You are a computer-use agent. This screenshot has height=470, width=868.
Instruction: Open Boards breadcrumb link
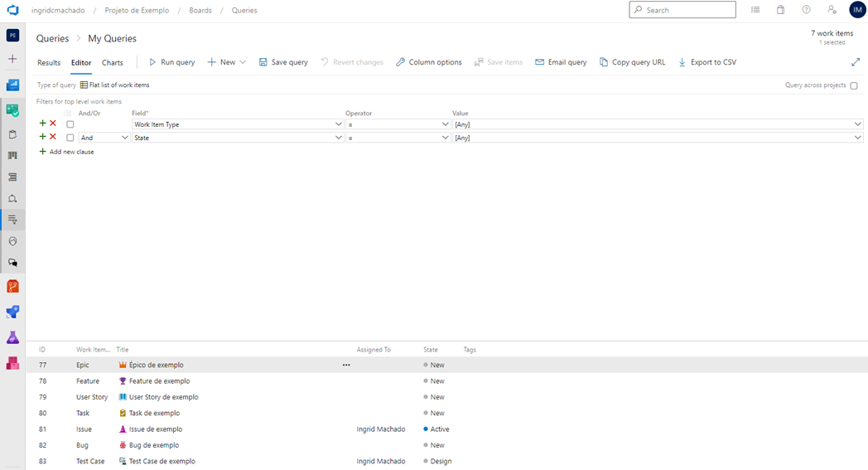[200, 10]
